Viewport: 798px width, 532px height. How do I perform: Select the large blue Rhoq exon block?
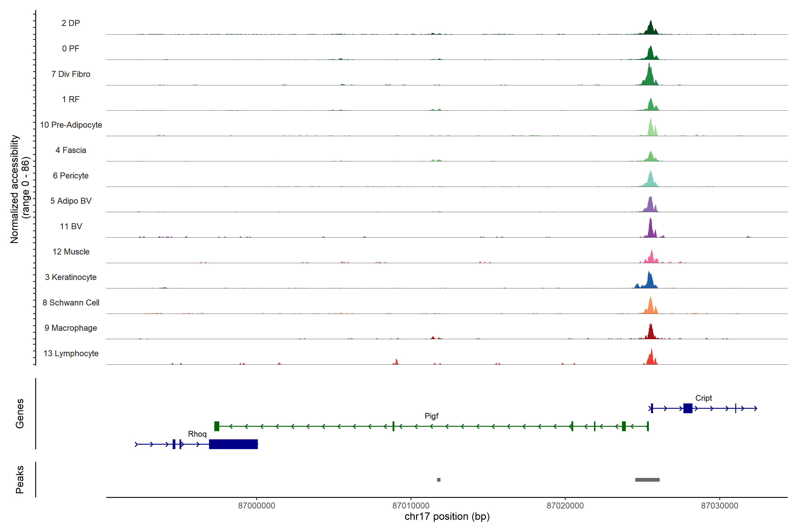[233, 444]
